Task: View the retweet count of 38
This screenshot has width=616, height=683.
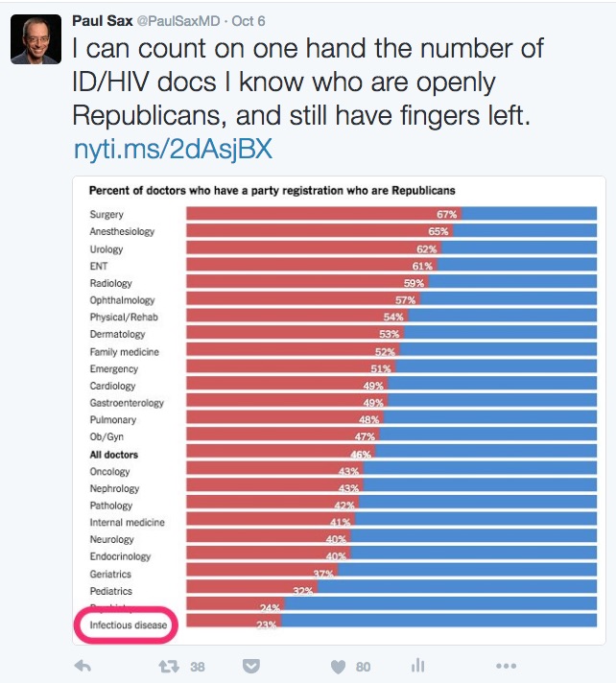Action: (x=198, y=665)
